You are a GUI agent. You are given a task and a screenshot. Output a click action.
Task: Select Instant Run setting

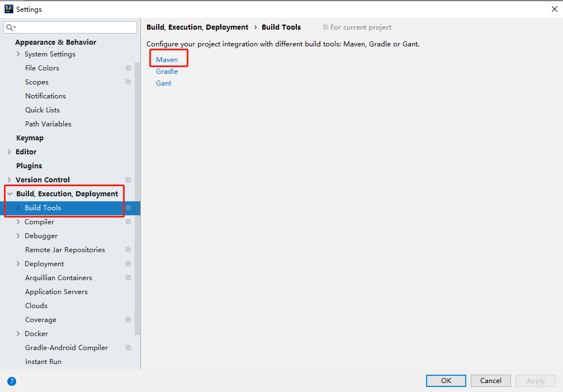(x=43, y=361)
